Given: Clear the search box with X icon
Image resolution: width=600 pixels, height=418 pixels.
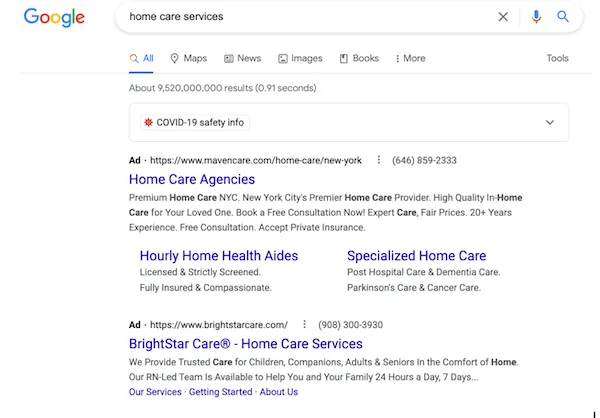Looking at the screenshot, I should pyautogui.click(x=503, y=17).
